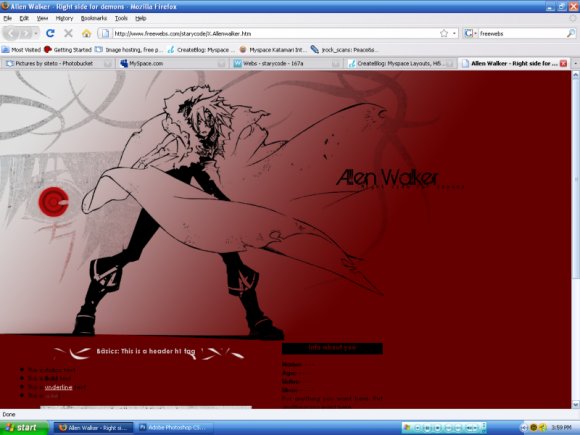This screenshot has height=435, width=580.
Task: Click the Done status bar text
Action: tap(9, 415)
